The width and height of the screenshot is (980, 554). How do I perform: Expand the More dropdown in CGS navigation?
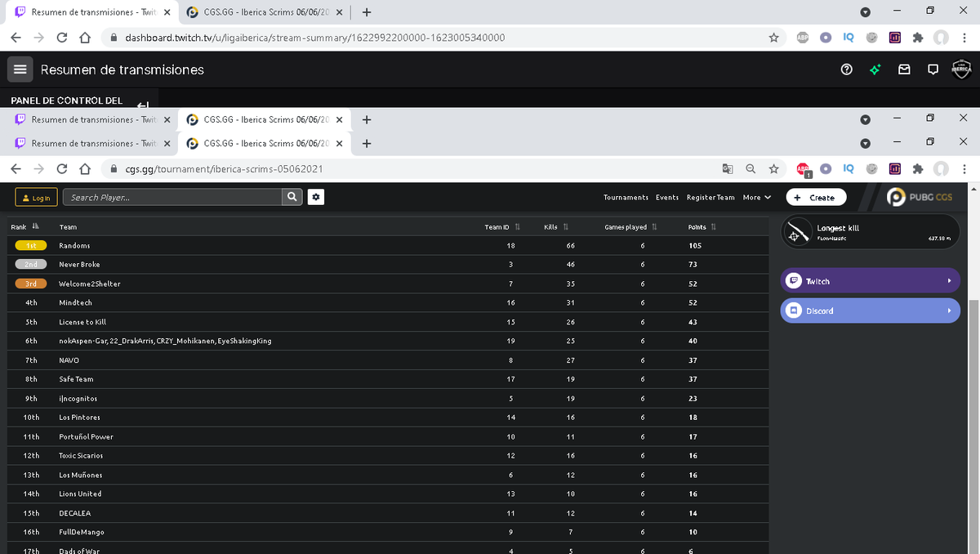coord(756,197)
